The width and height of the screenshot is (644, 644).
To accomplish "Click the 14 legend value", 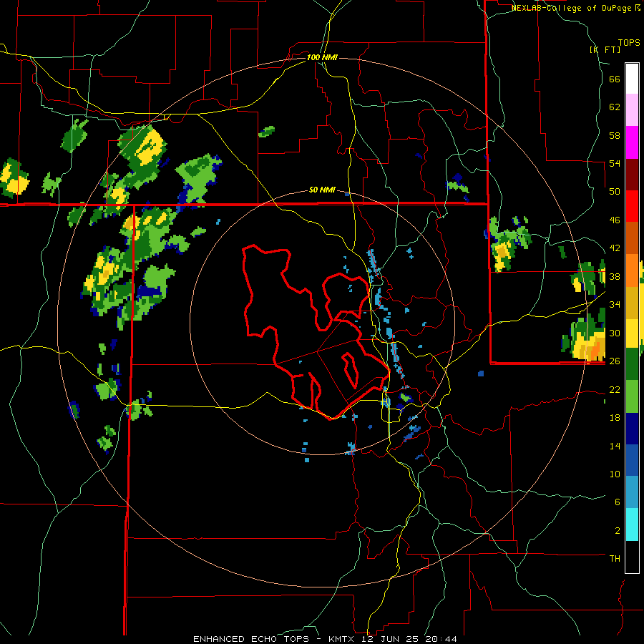I will point(615,446).
